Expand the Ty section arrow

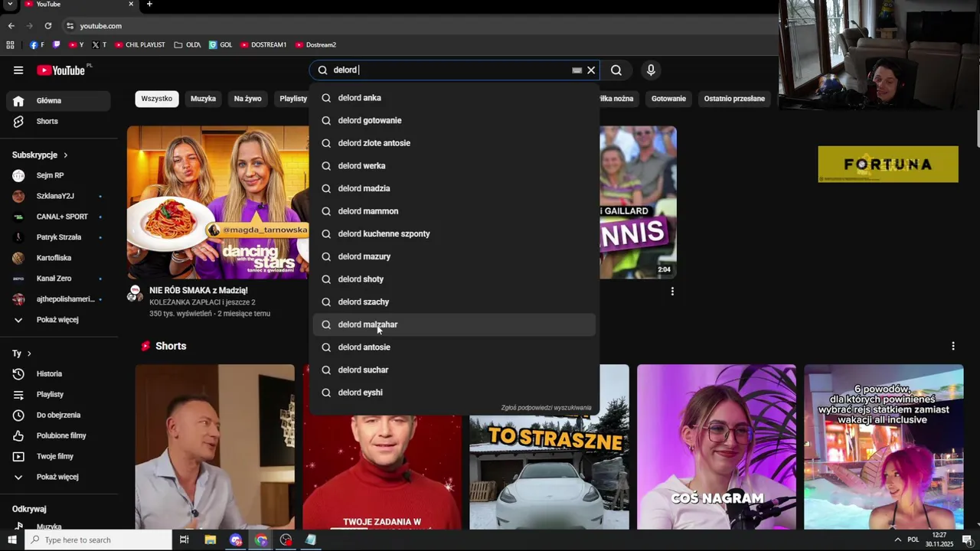pos(29,354)
